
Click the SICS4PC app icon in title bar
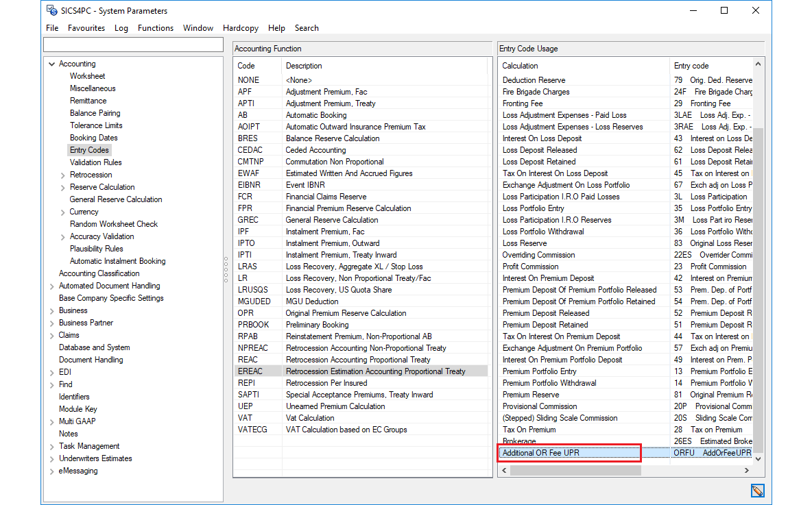coord(52,11)
